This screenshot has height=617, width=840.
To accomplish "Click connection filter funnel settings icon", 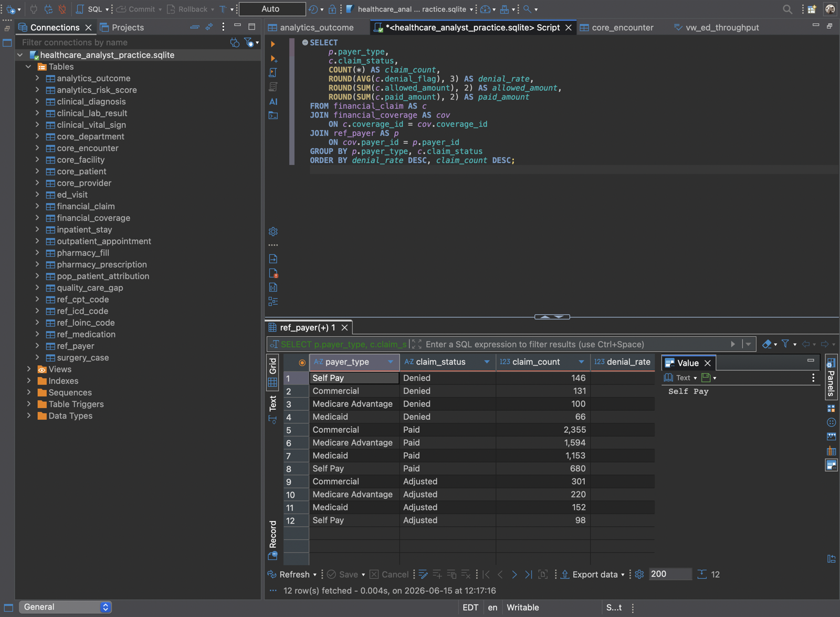I will point(249,42).
